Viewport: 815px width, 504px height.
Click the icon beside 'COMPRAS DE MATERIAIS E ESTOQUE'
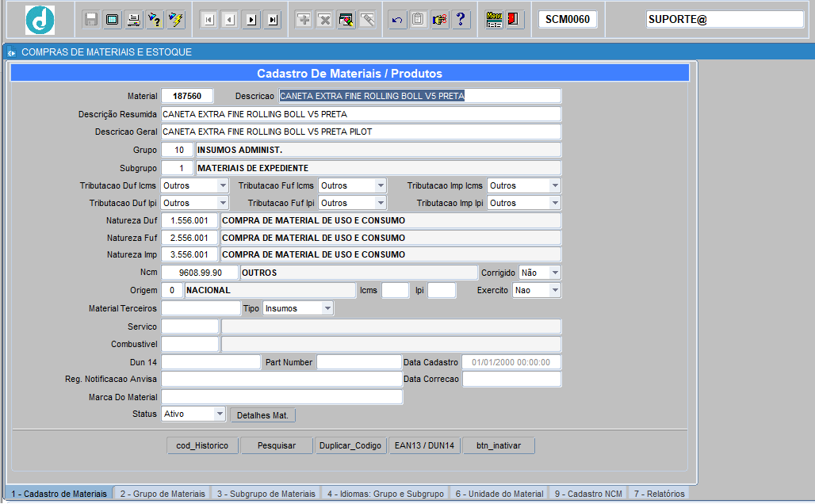click(x=11, y=52)
